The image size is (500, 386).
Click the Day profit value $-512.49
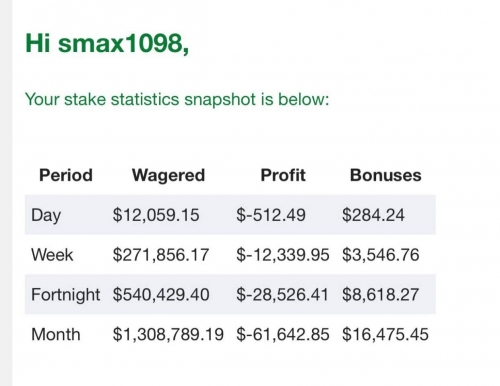[271, 215]
